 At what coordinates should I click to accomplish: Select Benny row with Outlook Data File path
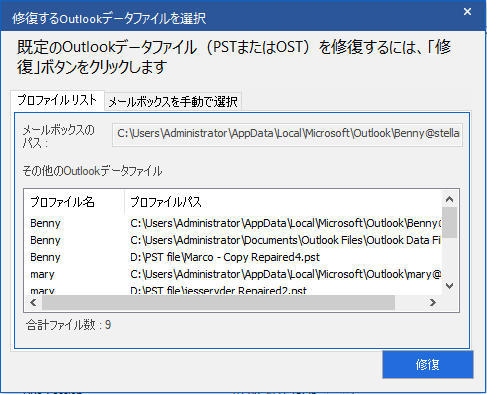tap(233, 240)
